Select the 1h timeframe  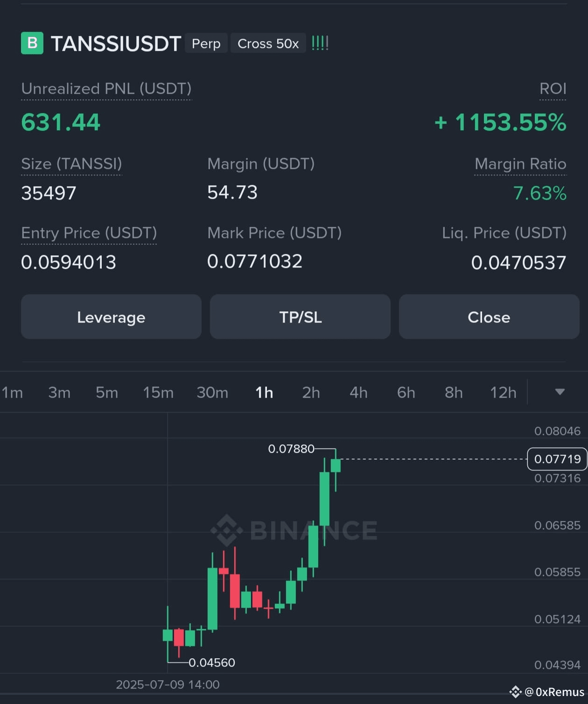click(264, 393)
